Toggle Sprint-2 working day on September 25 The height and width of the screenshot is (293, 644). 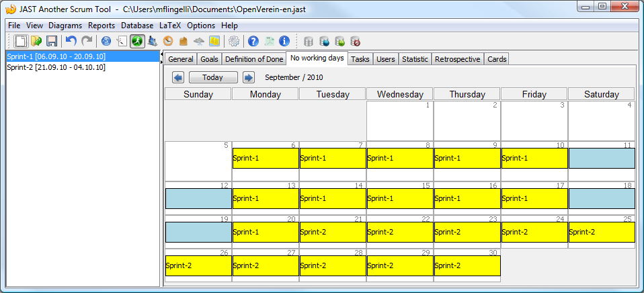tap(602, 233)
